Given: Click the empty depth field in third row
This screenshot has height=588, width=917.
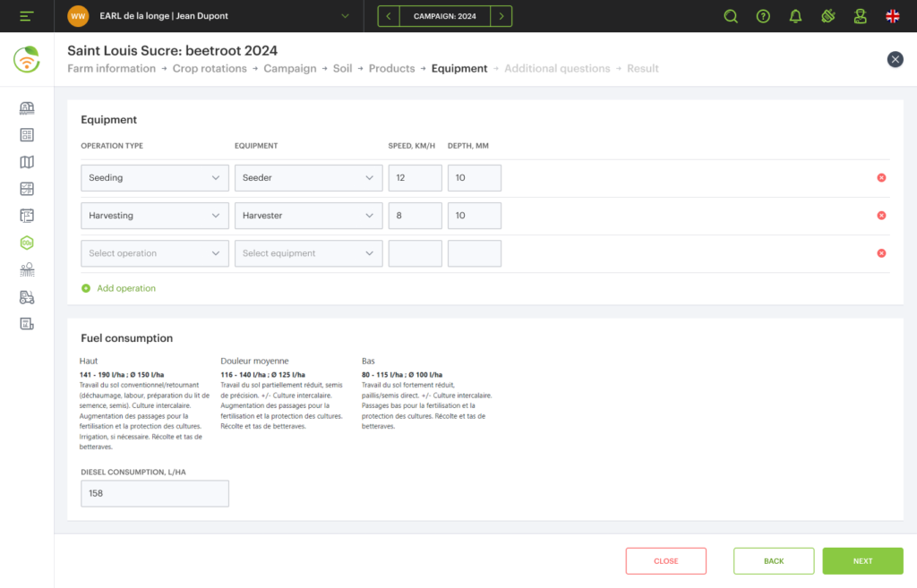Looking at the screenshot, I should coord(475,253).
